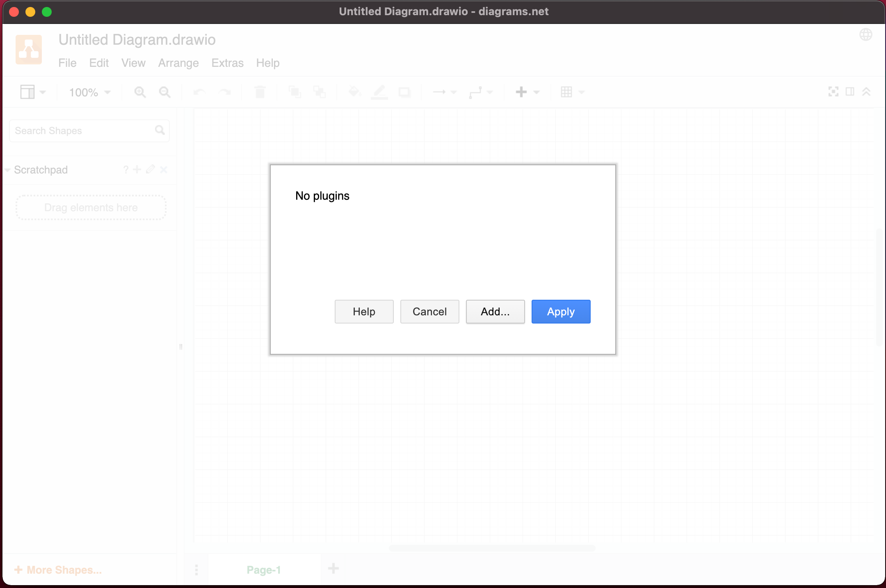Screen dimensions: 886x588
Task: Click the pages menu three-dot icon
Action: 196,570
